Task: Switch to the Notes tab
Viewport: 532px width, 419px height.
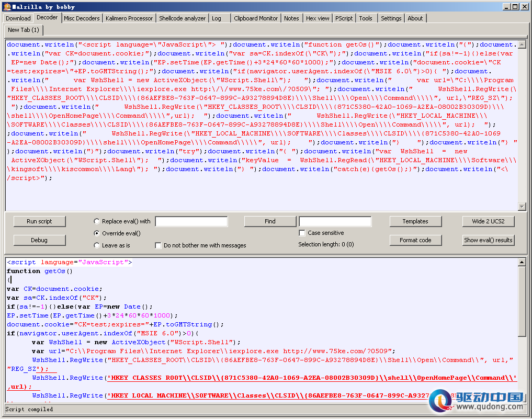Action: 291,18
